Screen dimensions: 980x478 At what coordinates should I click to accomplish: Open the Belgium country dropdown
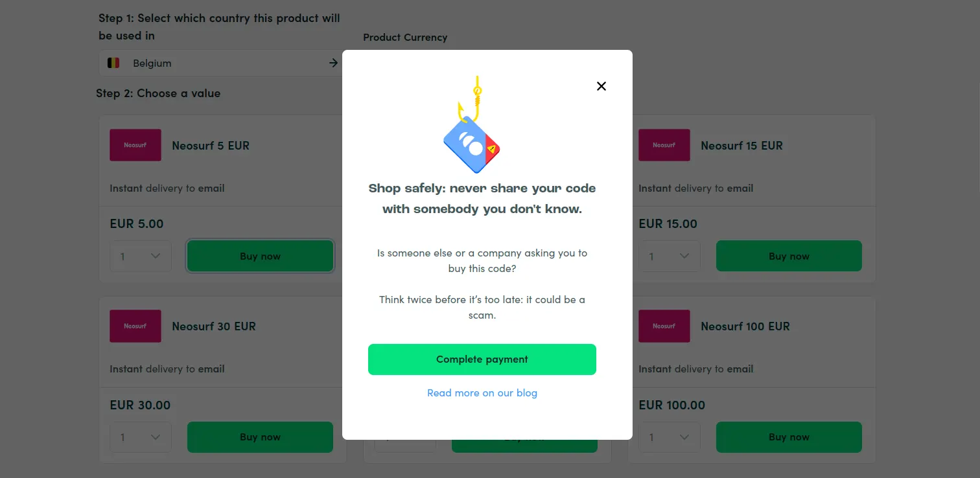pos(221,63)
